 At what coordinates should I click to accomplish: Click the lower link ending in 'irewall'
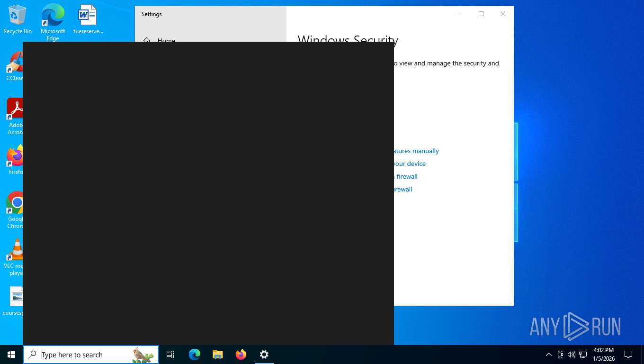coord(403,189)
